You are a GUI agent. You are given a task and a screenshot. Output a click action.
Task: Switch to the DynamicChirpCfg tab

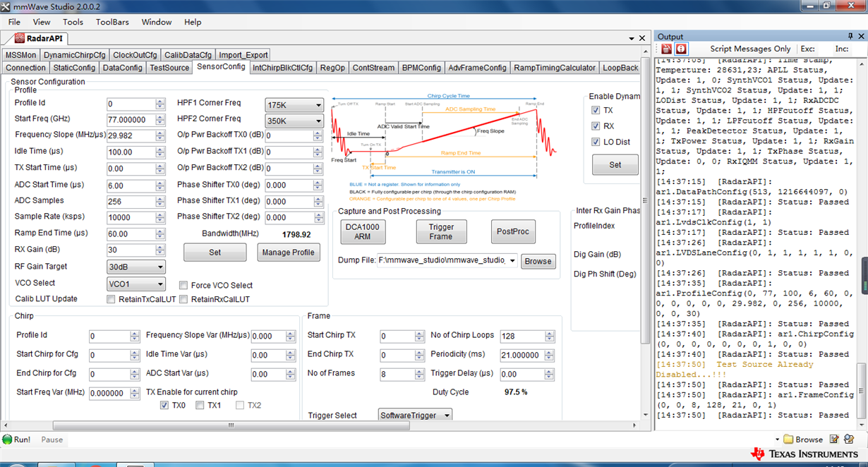click(74, 55)
